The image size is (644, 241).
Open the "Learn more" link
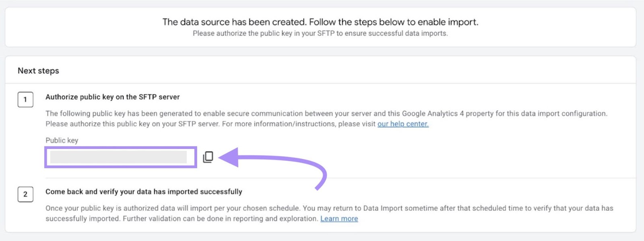tap(339, 218)
